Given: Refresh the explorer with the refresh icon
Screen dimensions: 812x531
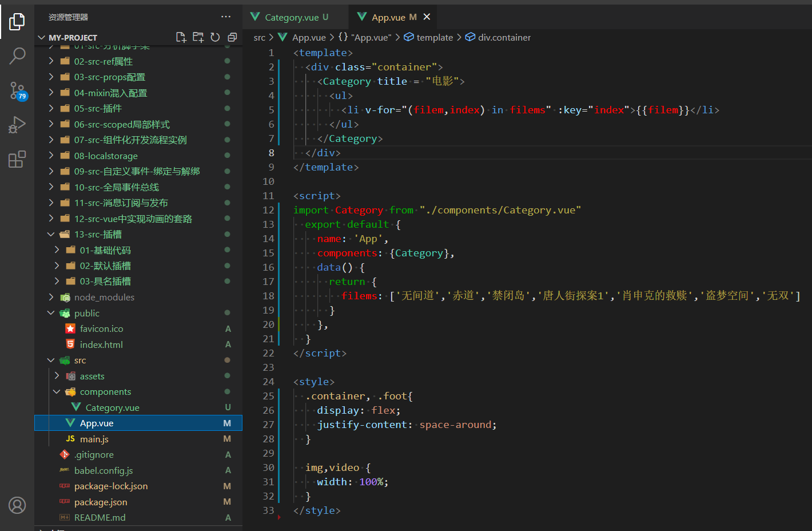Looking at the screenshot, I should [x=215, y=37].
